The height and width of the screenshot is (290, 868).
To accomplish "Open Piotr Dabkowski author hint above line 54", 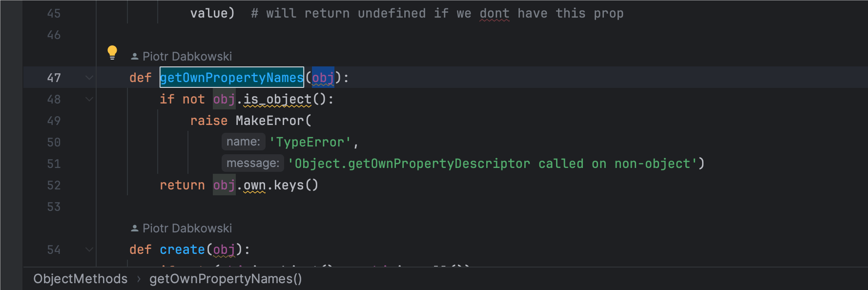I will tap(187, 228).
